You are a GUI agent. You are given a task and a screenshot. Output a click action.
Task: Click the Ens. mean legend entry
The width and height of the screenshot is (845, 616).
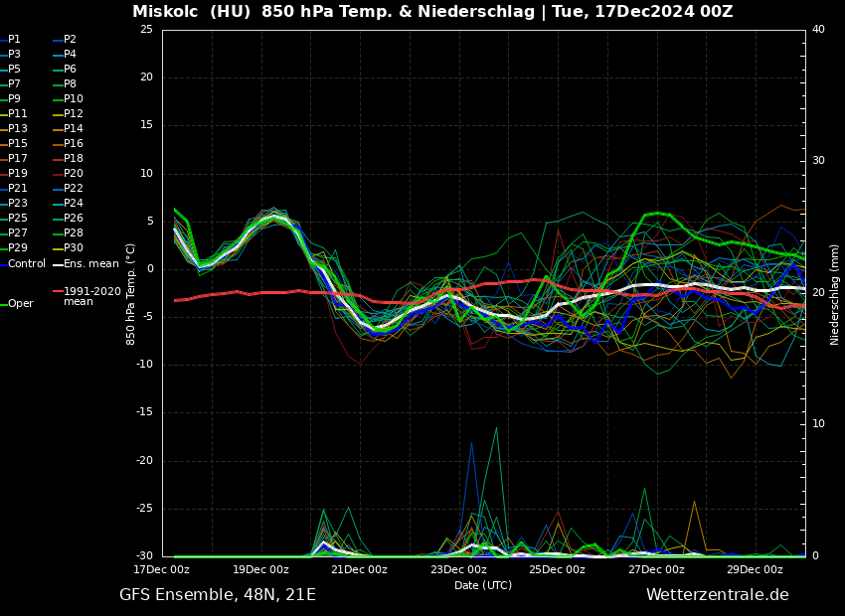(90, 264)
